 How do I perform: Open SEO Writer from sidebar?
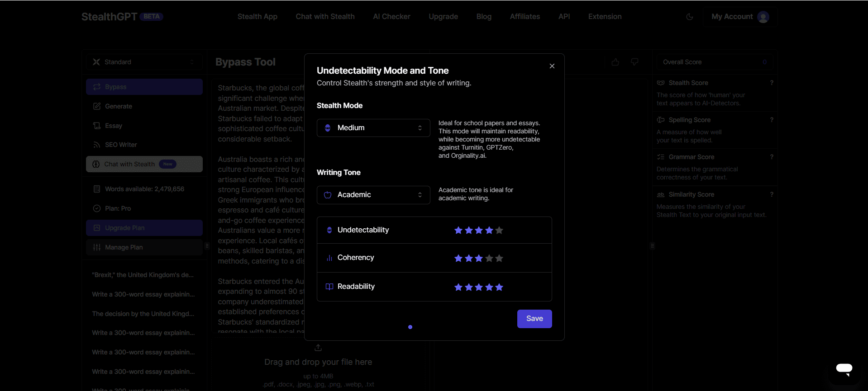(x=121, y=145)
